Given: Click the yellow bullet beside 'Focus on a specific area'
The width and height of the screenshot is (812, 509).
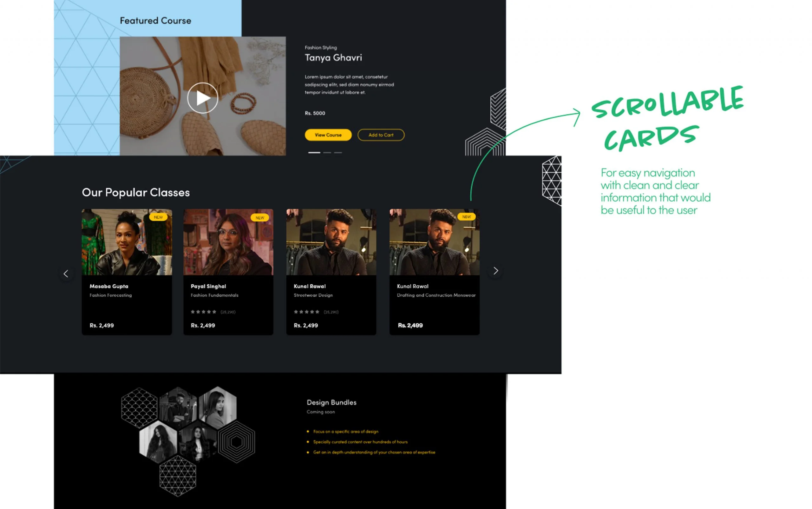Looking at the screenshot, I should (x=308, y=431).
